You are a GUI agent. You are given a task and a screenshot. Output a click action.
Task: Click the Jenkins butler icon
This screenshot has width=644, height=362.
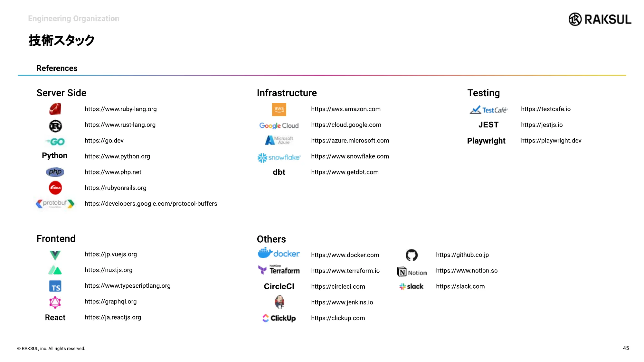279,302
